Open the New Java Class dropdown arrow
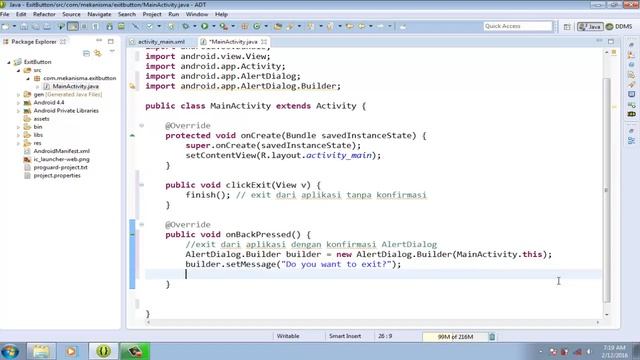 tap(266, 27)
